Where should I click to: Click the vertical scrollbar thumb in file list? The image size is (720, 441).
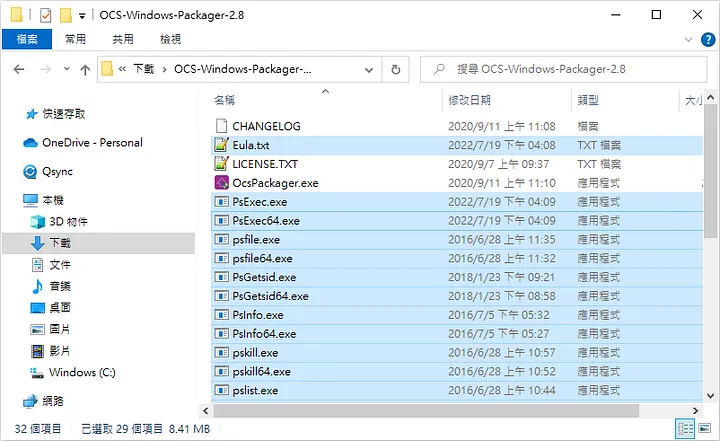point(710,171)
